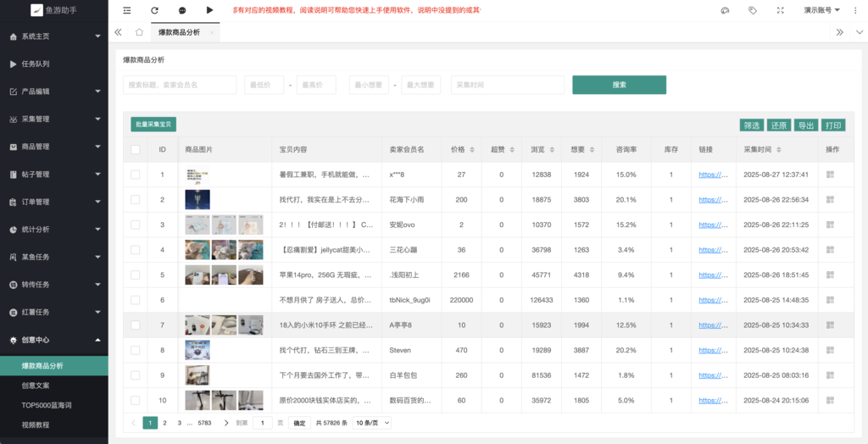
Task: Check the checkbox for row ID 3
Action: [136, 225]
